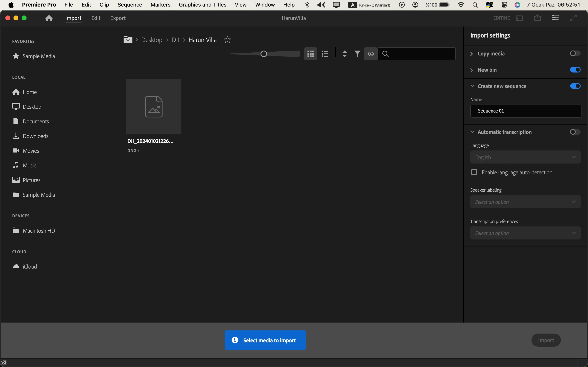Open the sort order icon
Image resolution: width=588 pixels, height=367 pixels.
click(x=344, y=54)
